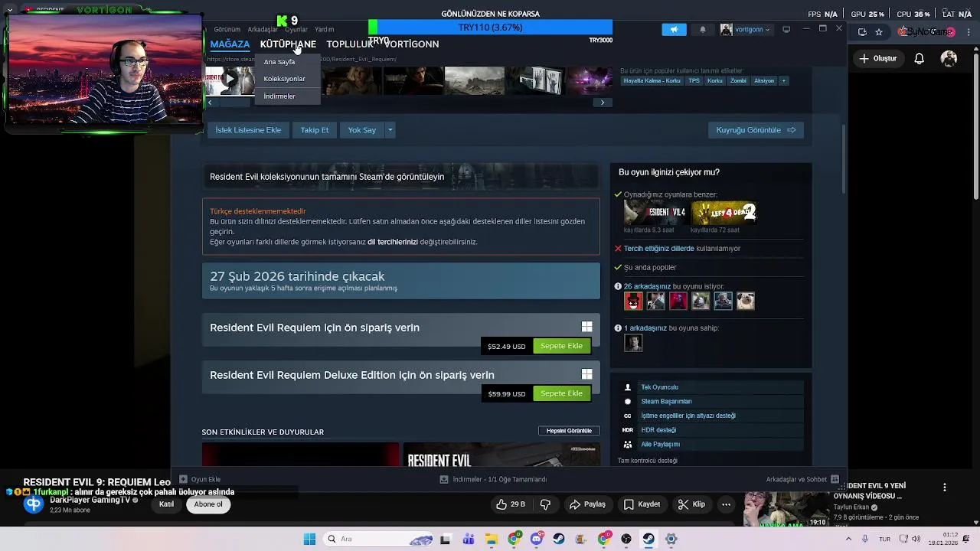980x551 pixels.
Task: Open dil tercihlerinizi link
Action: [x=392, y=242]
